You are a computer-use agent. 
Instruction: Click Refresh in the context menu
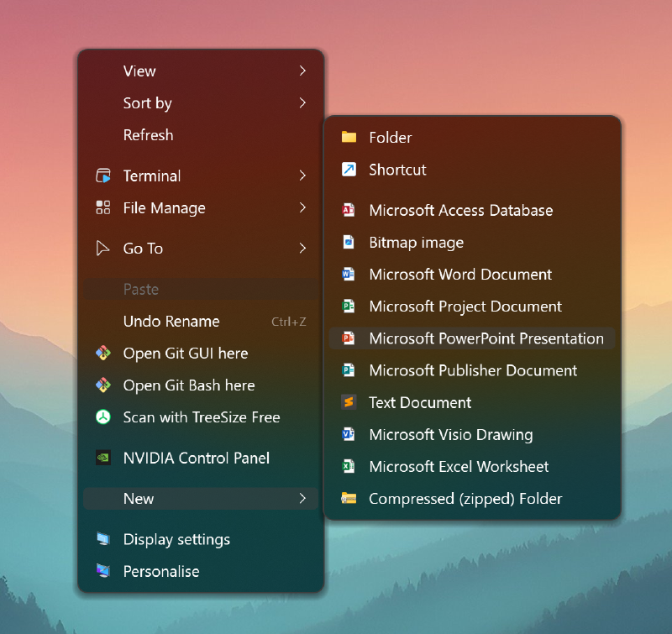(148, 135)
